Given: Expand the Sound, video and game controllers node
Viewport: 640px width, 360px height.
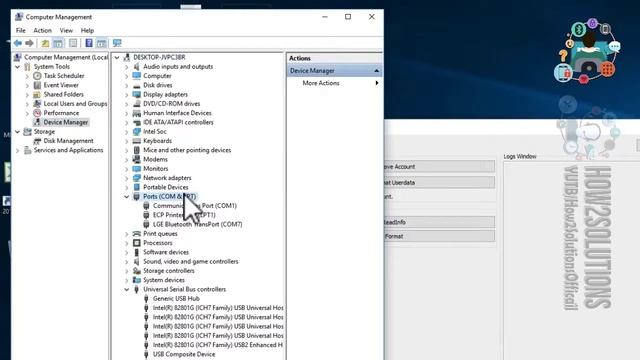Looking at the screenshot, I should click(x=127, y=262).
